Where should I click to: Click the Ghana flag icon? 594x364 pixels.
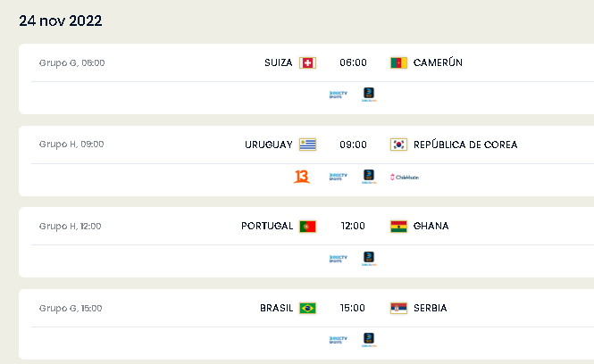pyautogui.click(x=398, y=227)
